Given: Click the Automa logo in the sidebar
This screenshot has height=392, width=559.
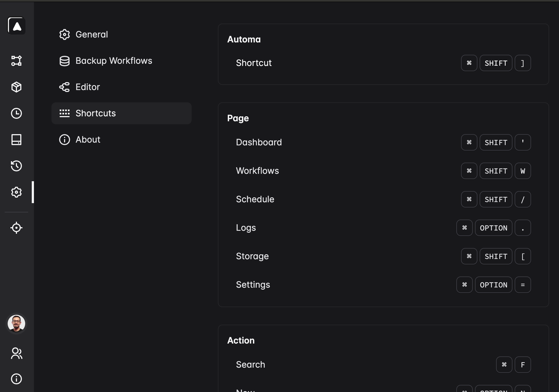Looking at the screenshot, I should tap(16, 26).
